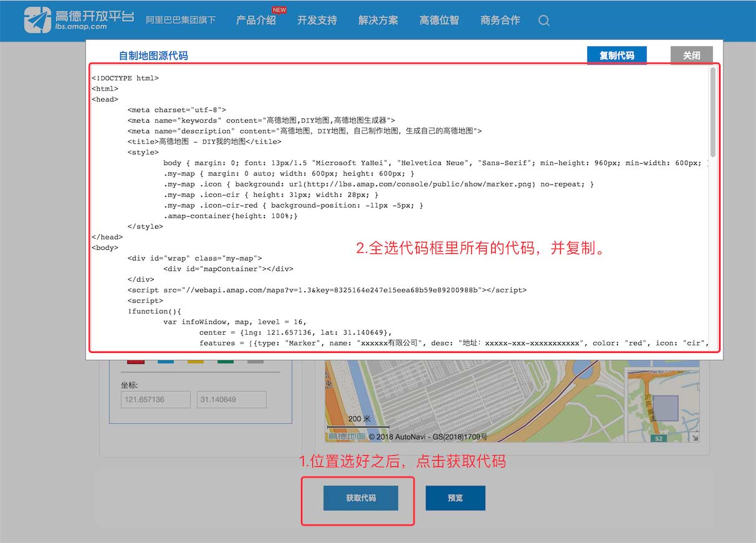Close the code dialog via 关闭
The width and height of the screenshot is (756, 543).
point(691,55)
